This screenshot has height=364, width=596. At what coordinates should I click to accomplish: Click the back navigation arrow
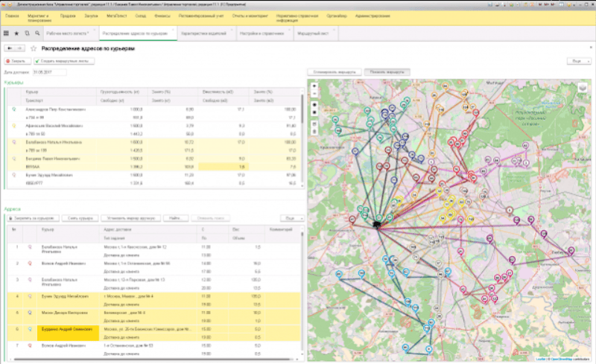pyautogui.click(x=9, y=48)
